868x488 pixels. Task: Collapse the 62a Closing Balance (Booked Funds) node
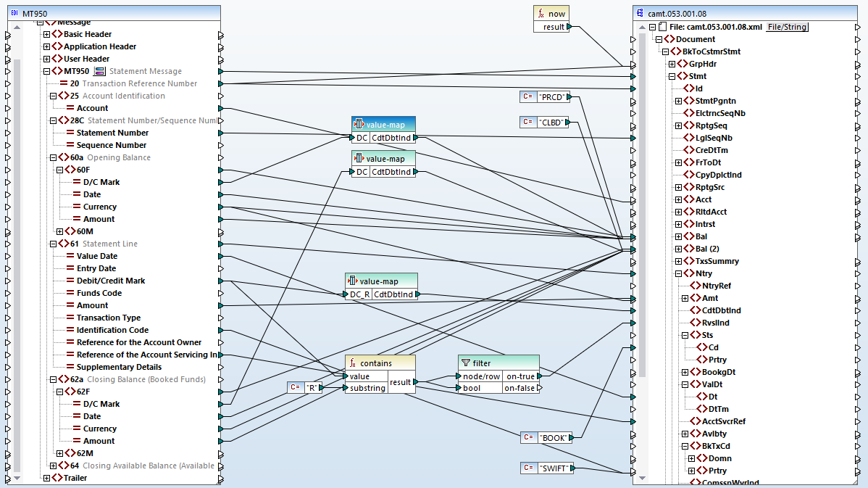(53, 379)
